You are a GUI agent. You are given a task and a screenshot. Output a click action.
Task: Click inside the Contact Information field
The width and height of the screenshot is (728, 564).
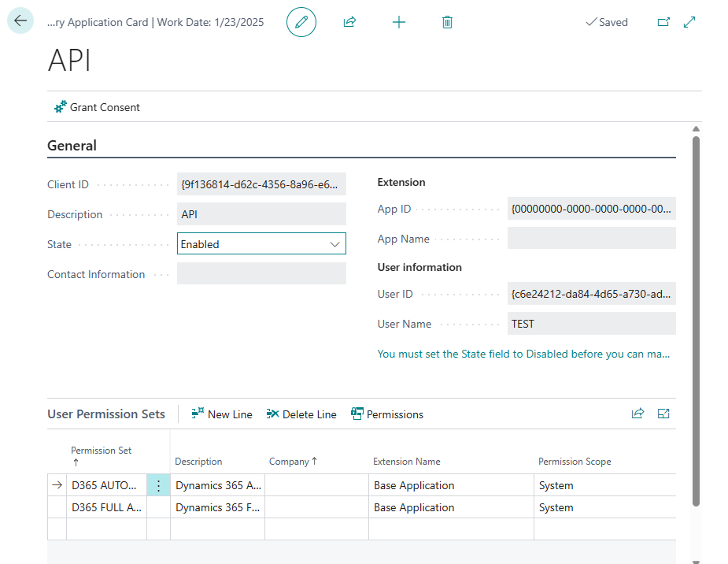tap(263, 273)
